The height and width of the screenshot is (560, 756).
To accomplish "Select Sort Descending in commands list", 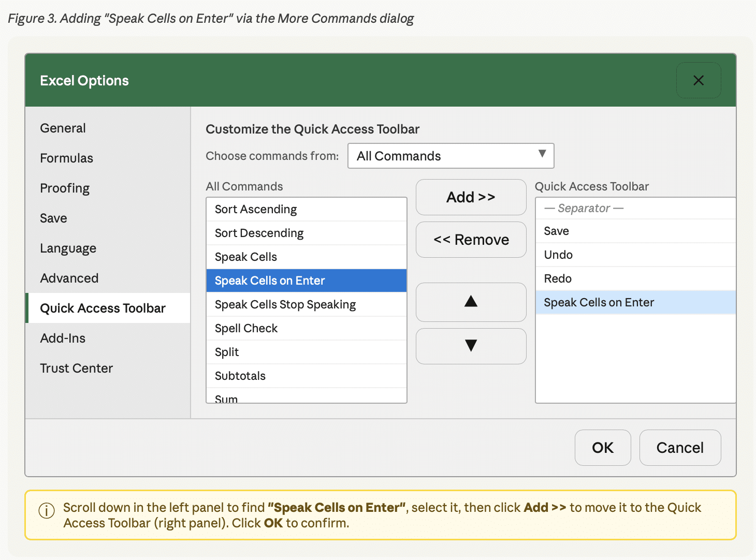I will click(307, 233).
